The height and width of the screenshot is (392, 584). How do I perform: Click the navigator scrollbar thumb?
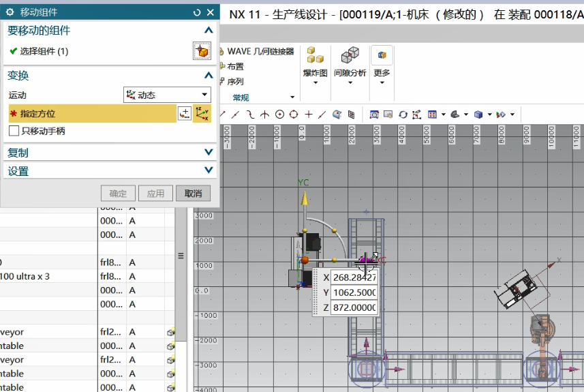pyautogui.click(x=181, y=274)
